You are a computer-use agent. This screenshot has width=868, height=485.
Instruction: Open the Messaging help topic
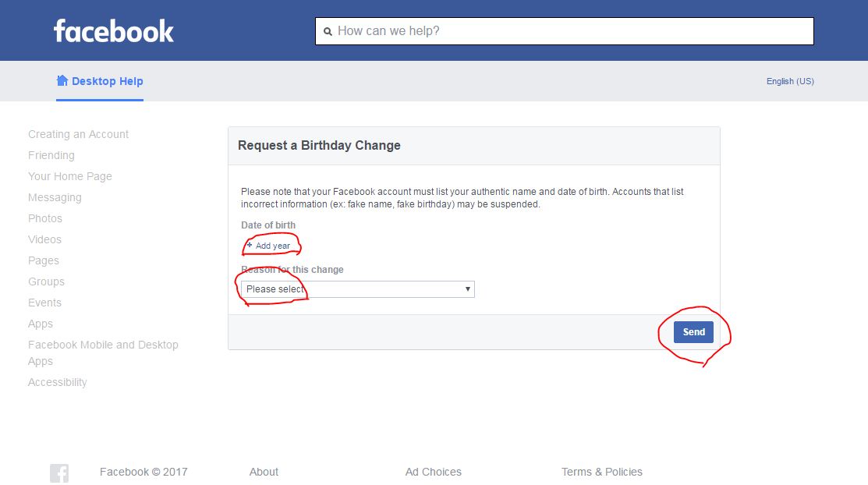(55, 197)
